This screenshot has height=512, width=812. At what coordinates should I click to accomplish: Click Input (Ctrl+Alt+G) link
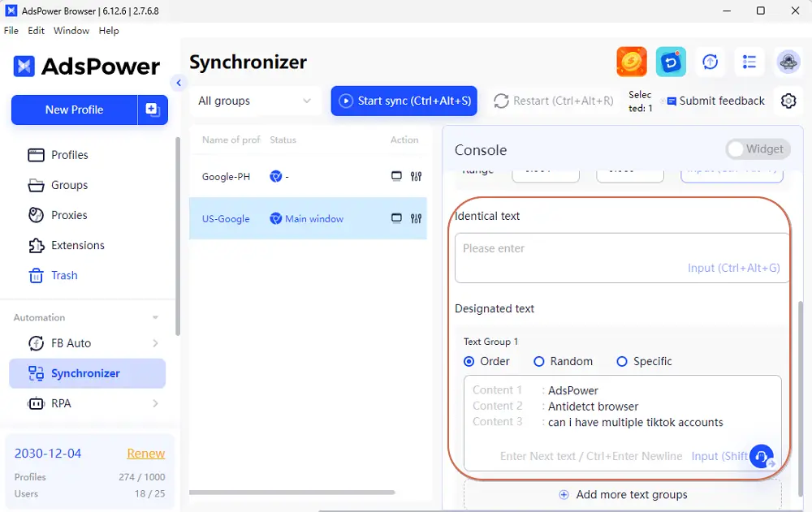[733, 268]
